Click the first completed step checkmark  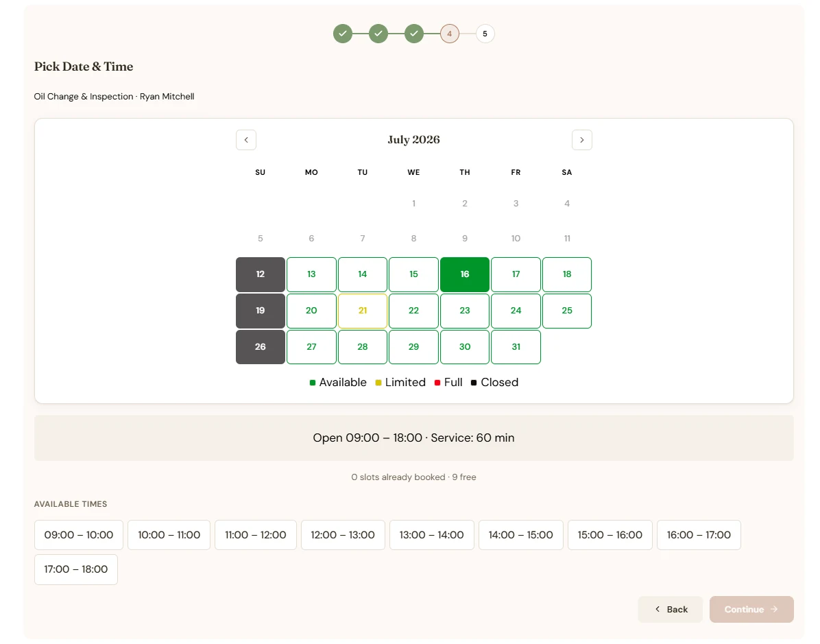point(343,34)
